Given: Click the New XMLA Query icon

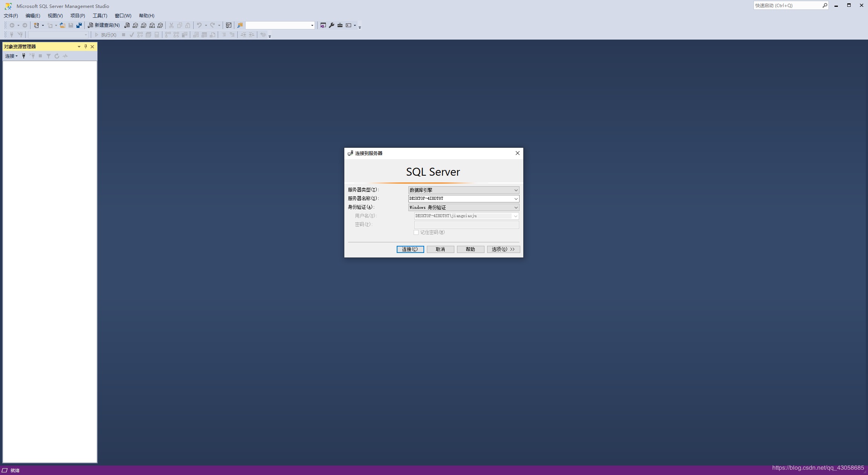Looking at the screenshot, I should click(152, 25).
